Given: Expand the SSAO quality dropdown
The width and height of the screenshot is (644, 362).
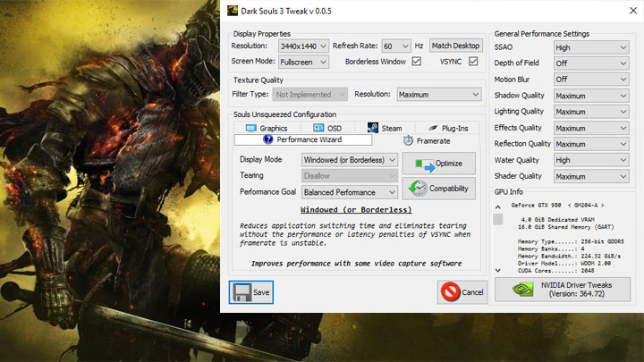Looking at the screenshot, I should click(590, 48).
